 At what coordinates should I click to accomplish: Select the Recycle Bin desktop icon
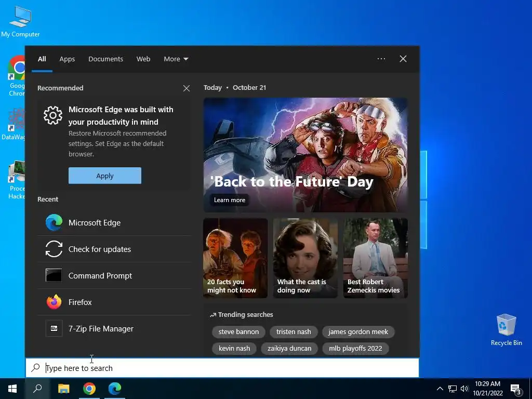click(506, 329)
